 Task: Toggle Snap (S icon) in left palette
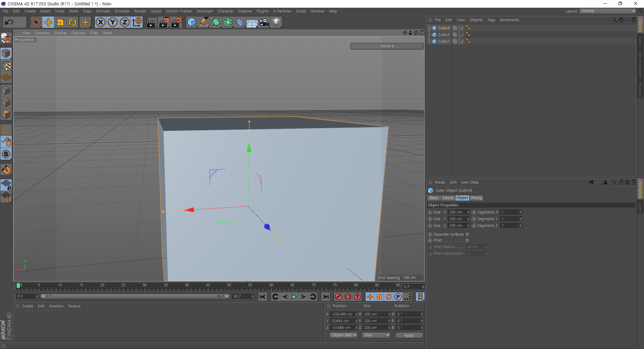[6, 154]
